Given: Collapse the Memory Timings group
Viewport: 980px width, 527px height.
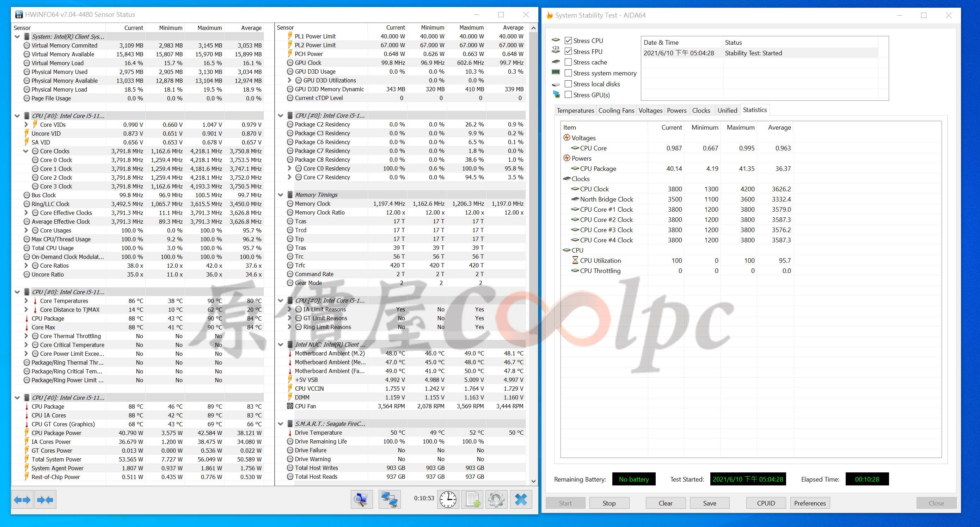Looking at the screenshot, I should (281, 195).
